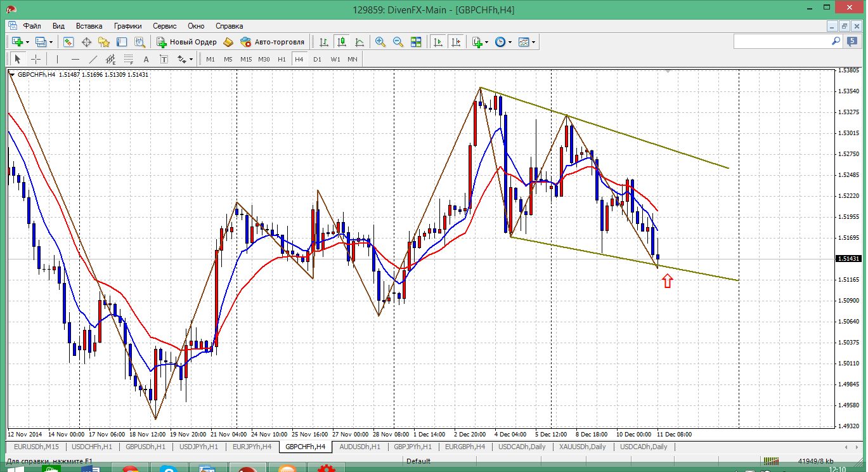Switch timeframe to M5
The image size is (868, 472).
(x=228, y=59)
